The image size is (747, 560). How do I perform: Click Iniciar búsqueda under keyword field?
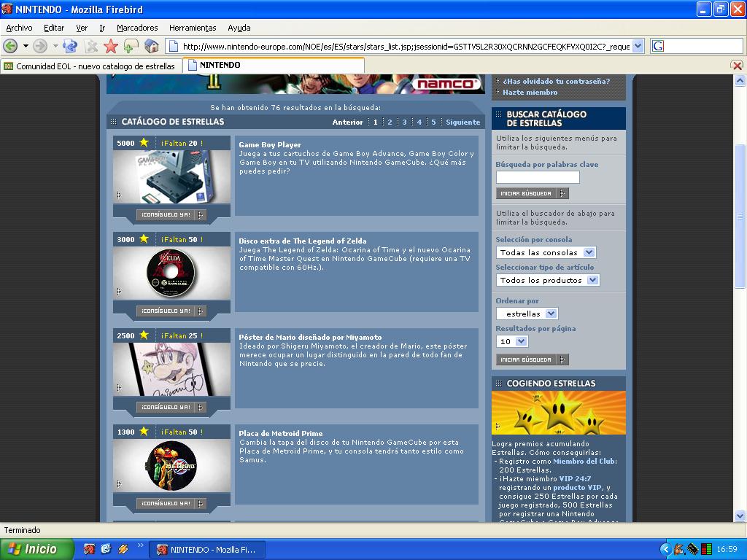tap(532, 193)
